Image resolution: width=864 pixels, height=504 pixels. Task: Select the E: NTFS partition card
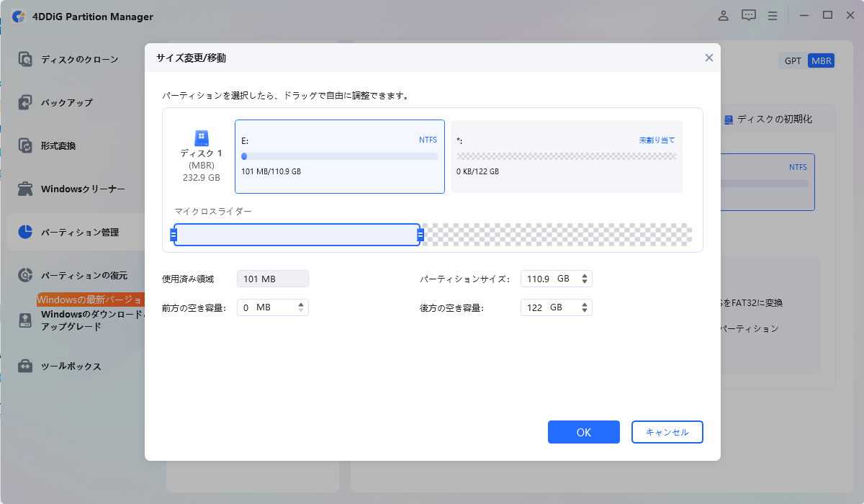click(x=340, y=156)
